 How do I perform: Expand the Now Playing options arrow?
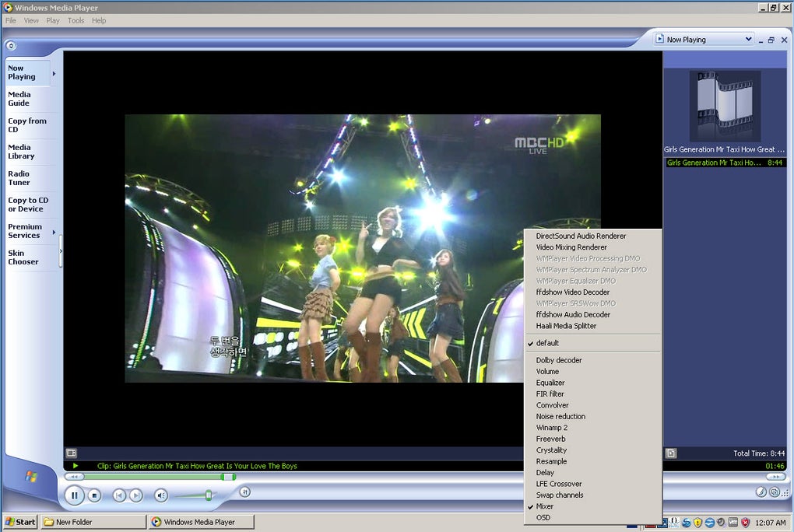(54, 73)
